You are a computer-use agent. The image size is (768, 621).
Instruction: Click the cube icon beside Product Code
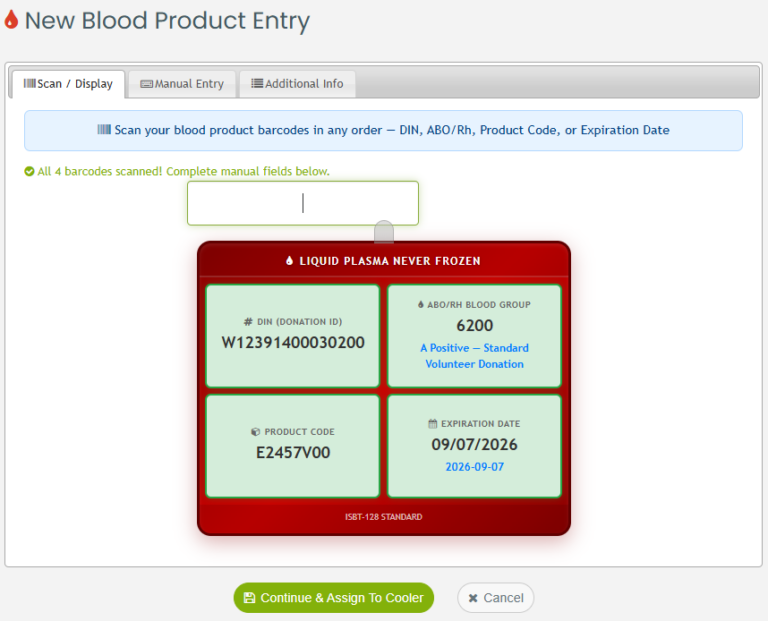tap(255, 431)
